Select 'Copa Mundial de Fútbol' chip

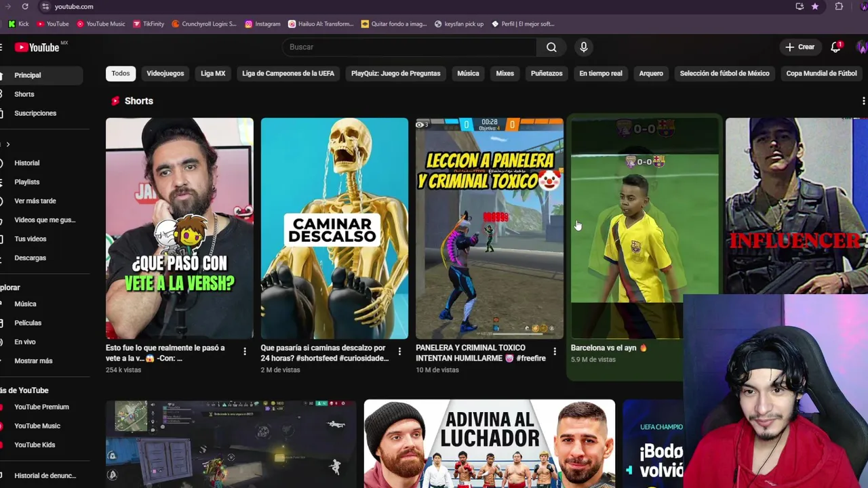[x=821, y=73]
